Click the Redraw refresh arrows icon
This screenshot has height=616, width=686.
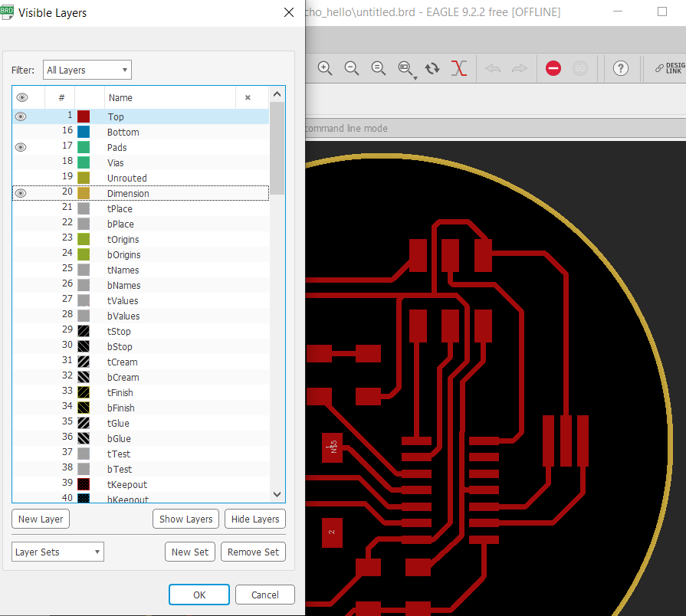432,68
